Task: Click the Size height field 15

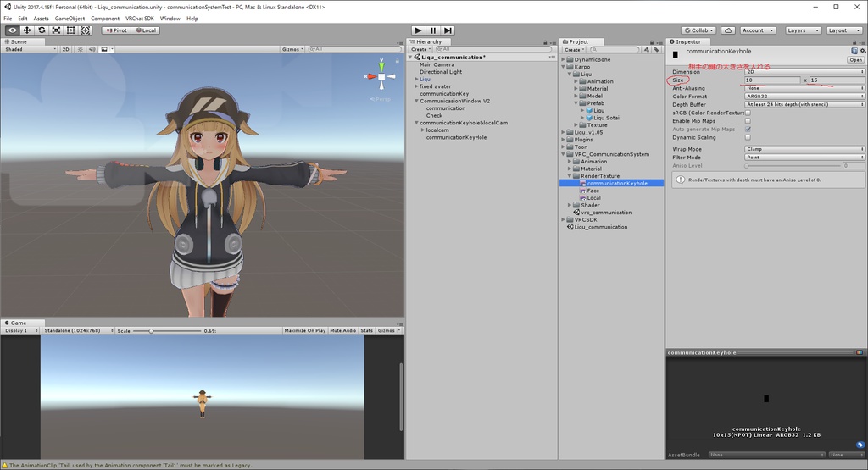Action: [x=837, y=80]
